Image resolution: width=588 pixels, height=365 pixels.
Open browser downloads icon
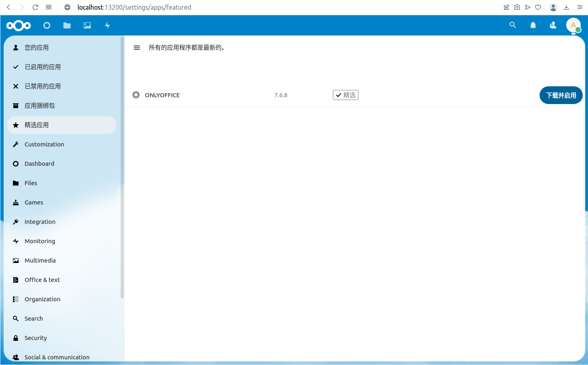pos(567,7)
